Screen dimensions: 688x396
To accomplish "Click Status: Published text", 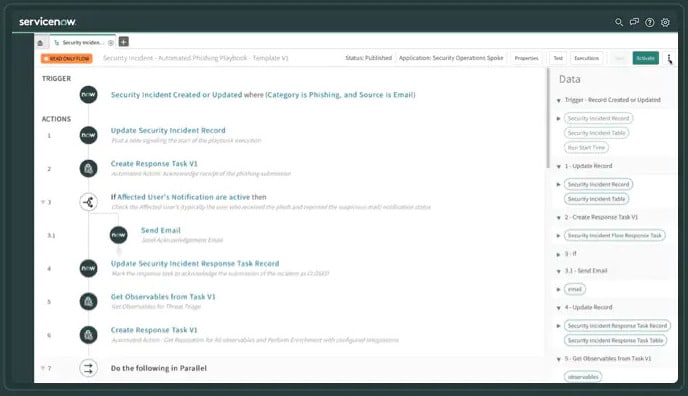I will 369,58.
